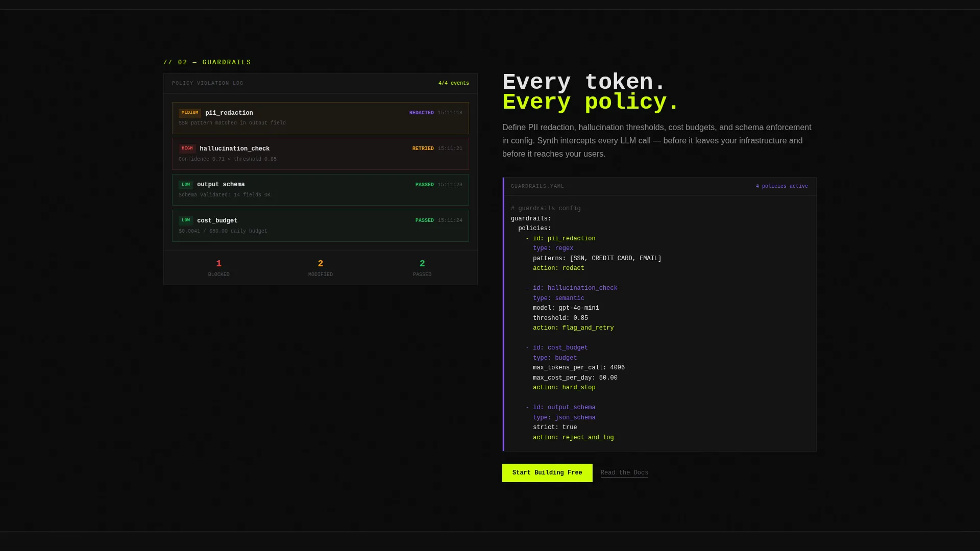The width and height of the screenshot is (980, 551).
Task: Click the 4 policies active label
Action: pyautogui.click(x=782, y=186)
